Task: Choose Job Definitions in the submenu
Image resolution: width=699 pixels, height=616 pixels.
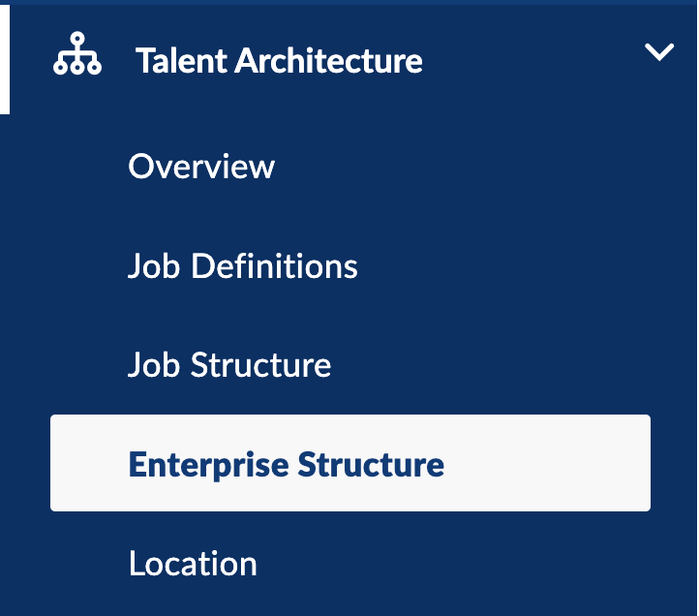Action: click(x=243, y=265)
